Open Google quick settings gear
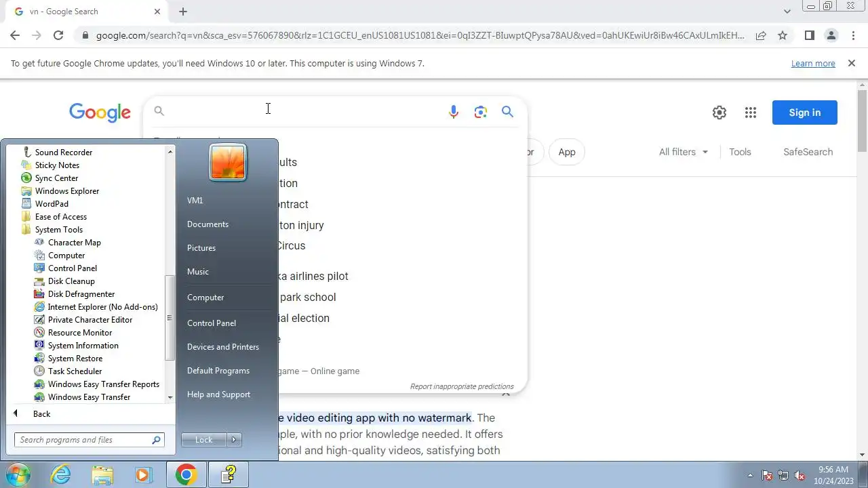The height and width of the screenshot is (488, 868). coord(719,113)
